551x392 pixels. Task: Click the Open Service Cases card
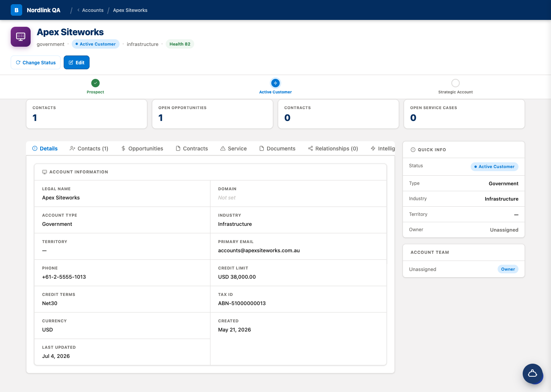coord(464,114)
